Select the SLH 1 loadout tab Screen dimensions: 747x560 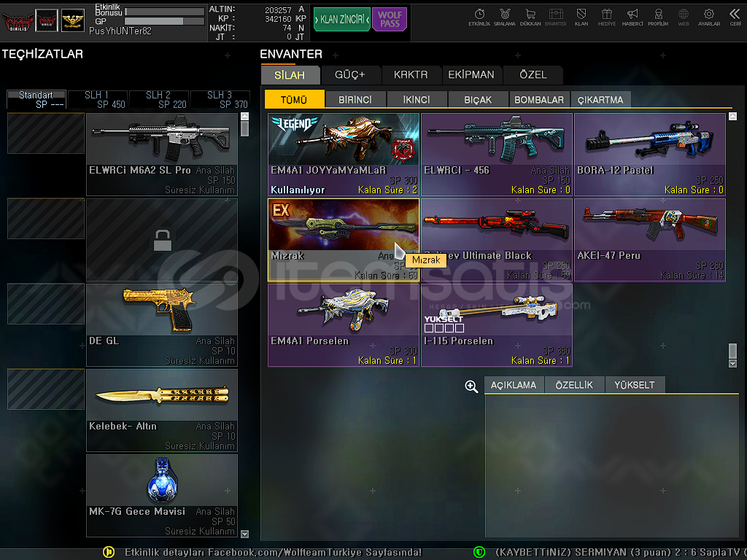tap(97, 99)
